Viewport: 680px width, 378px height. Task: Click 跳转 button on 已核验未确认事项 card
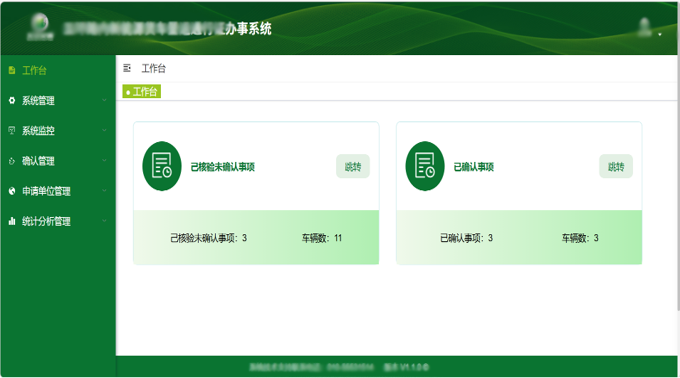pos(353,166)
